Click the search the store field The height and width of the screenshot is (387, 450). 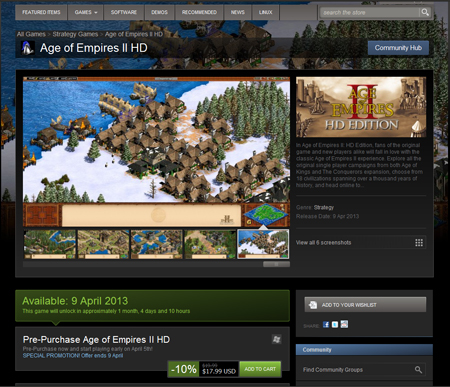370,13
